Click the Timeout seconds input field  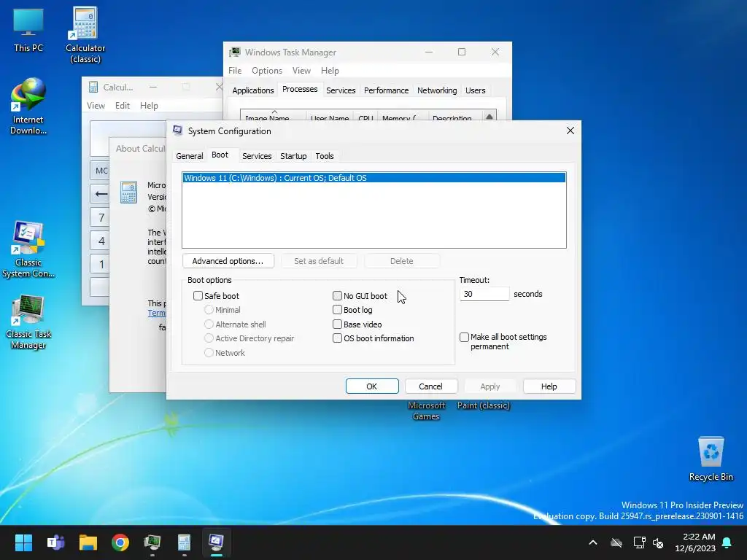(484, 294)
